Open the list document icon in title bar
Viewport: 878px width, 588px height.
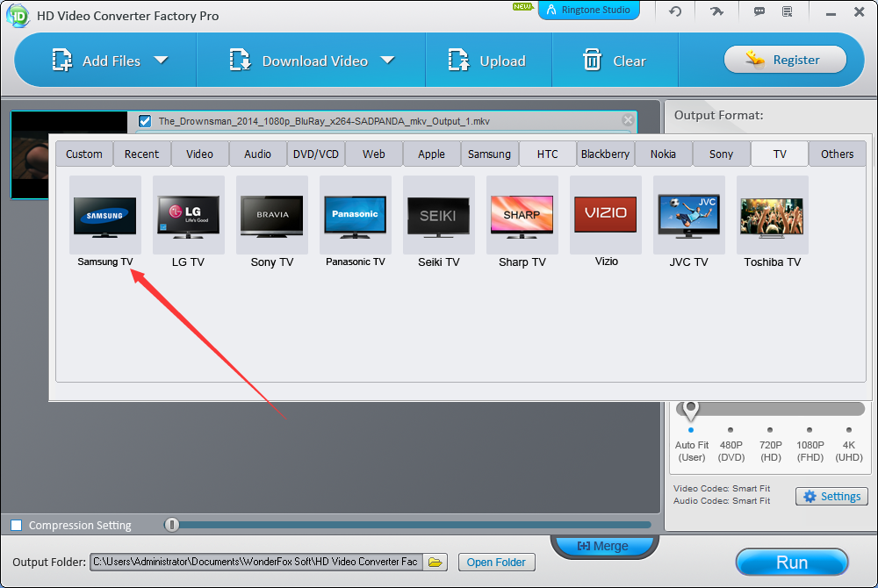[x=788, y=11]
